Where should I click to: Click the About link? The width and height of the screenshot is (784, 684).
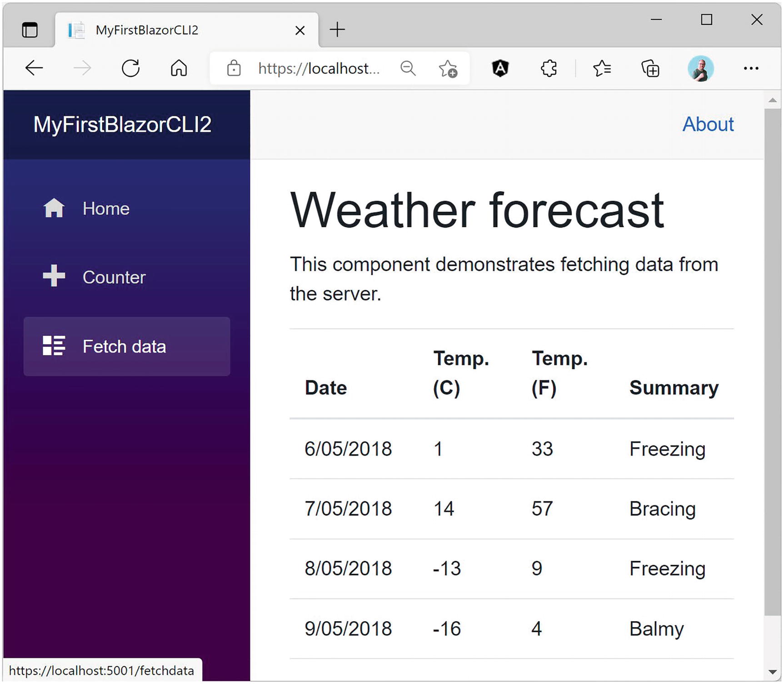(708, 124)
